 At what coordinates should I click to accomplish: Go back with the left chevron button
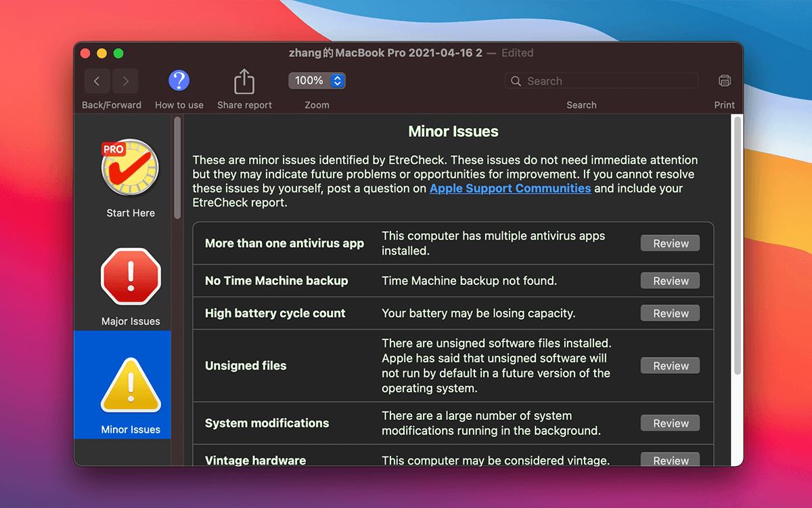coord(97,81)
